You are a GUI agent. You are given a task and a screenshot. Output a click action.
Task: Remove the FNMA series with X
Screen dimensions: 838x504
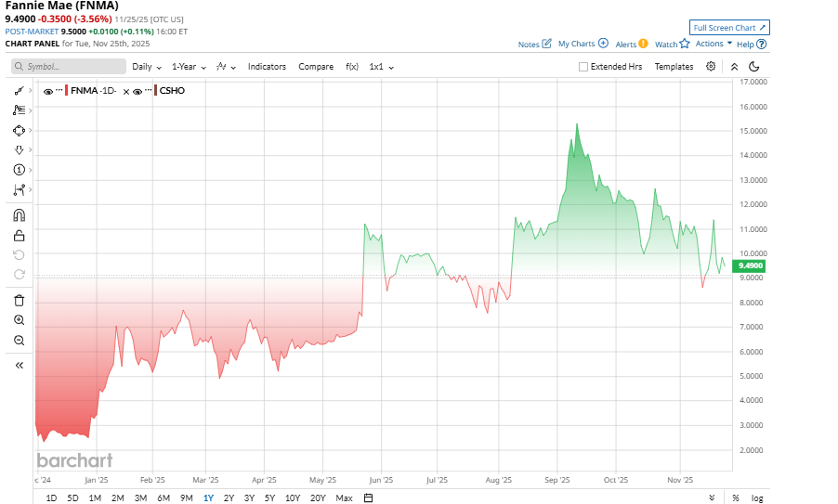(126, 92)
